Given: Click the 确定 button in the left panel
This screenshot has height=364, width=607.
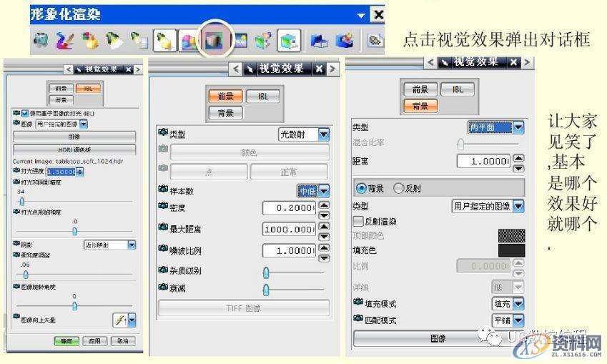Looking at the screenshot, I should click(x=66, y=341).
